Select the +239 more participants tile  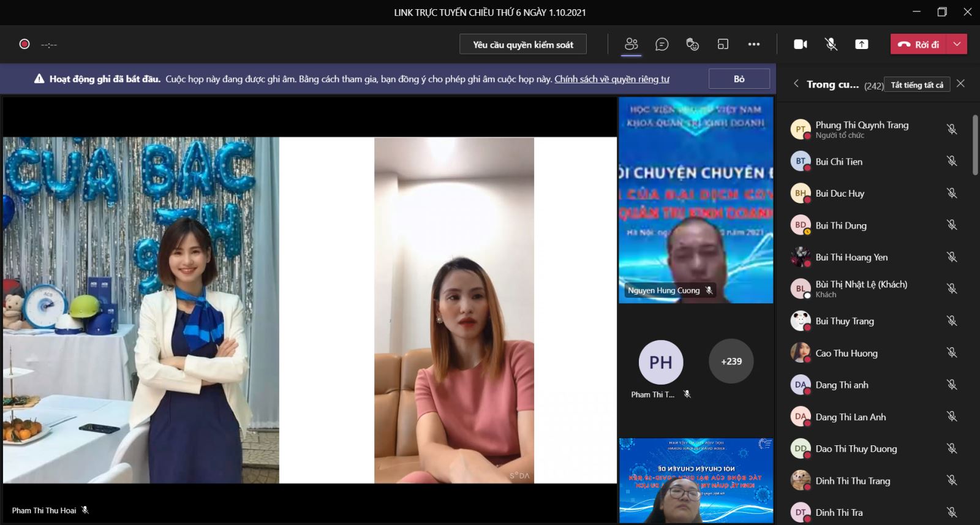(x=731, y=361)
